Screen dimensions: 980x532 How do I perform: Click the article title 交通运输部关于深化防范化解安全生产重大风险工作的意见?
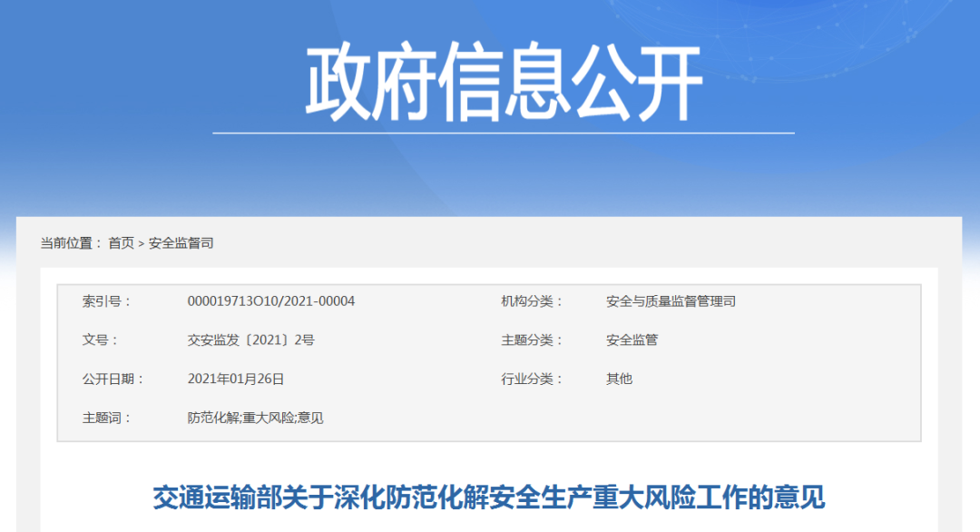point(489,498)
